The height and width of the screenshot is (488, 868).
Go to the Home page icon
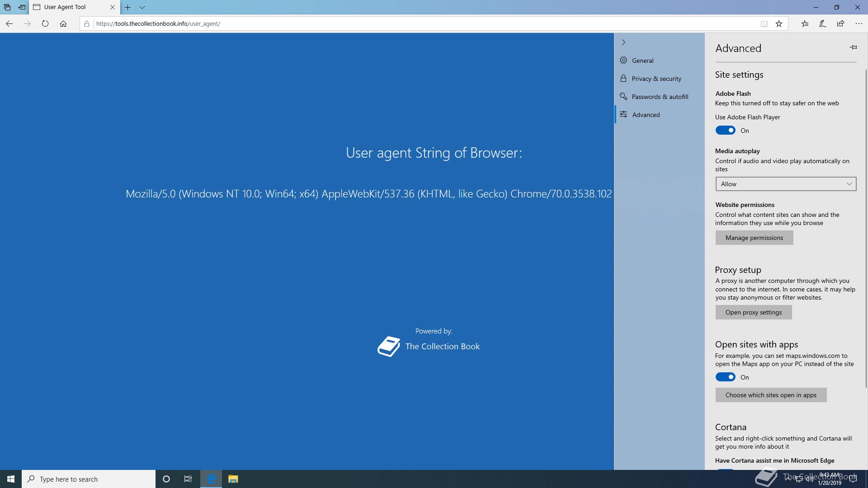click(63, 23)
